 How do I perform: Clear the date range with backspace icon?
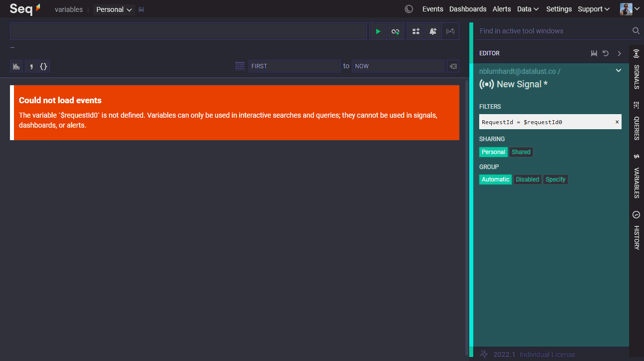[452, 66]
